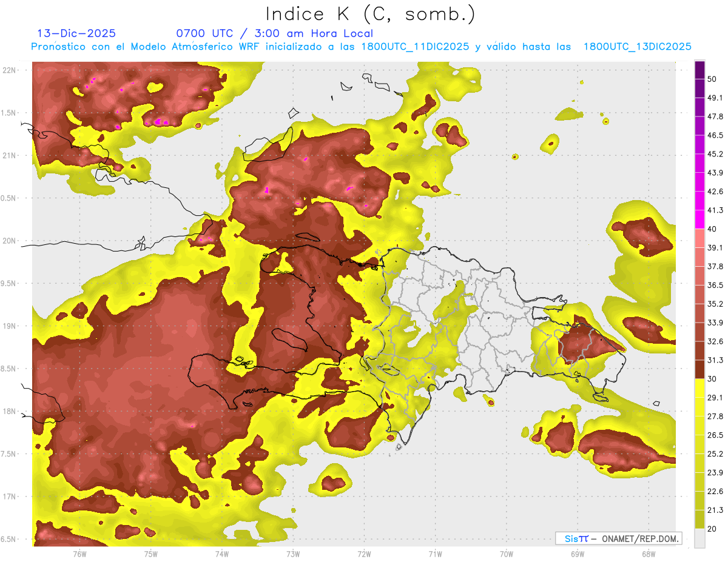Click the 'Indice K (C, somb.)' title
The width and height of the screenshot is (728, 562).
371,14
